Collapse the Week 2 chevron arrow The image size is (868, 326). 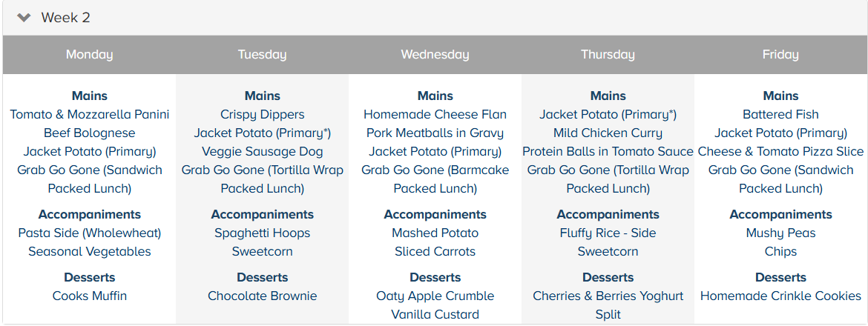click(24, 18)
